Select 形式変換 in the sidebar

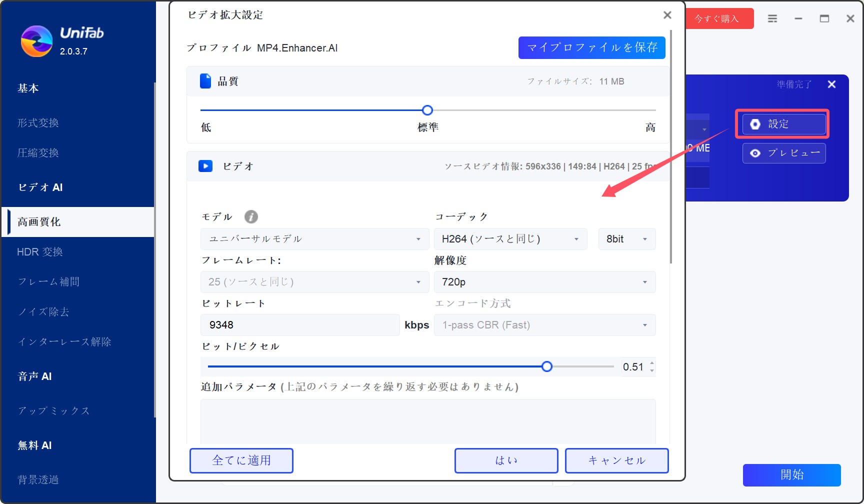(38, 123)
